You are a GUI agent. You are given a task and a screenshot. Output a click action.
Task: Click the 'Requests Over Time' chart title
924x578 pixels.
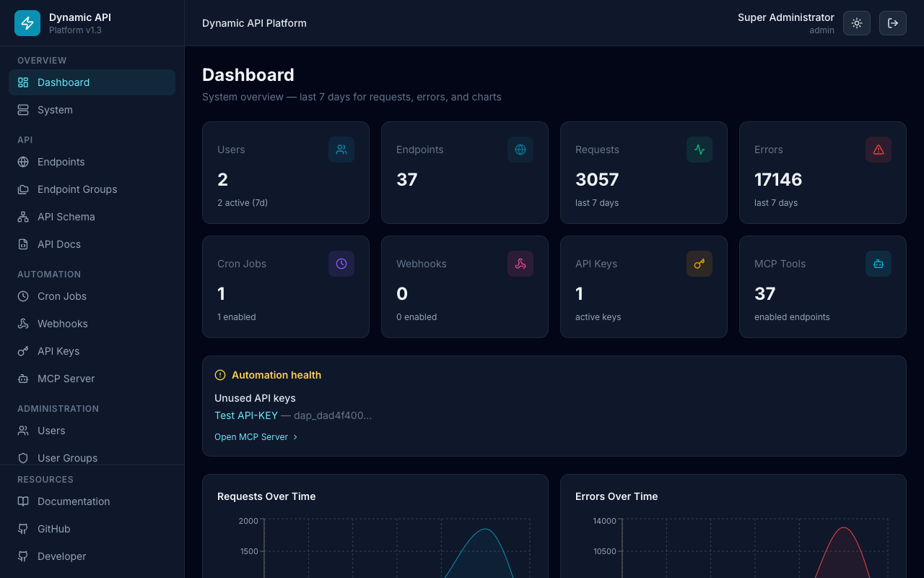coord(266,496)
